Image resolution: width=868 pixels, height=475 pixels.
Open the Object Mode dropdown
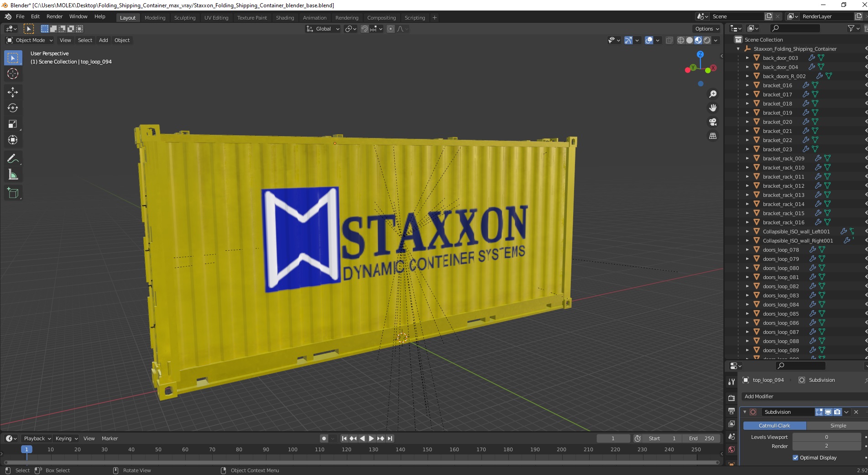tap(30, 40)
